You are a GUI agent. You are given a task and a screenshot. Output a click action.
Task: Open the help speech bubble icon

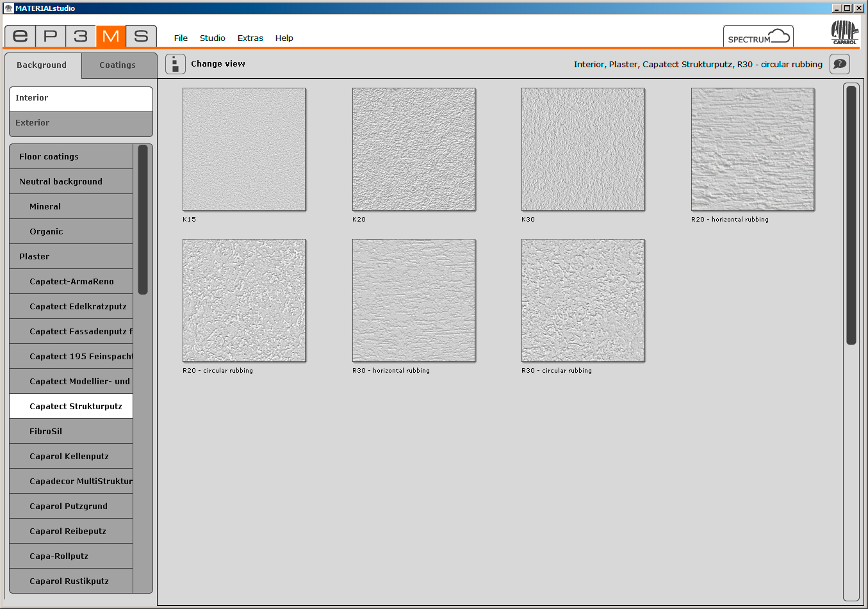(840, 64)
